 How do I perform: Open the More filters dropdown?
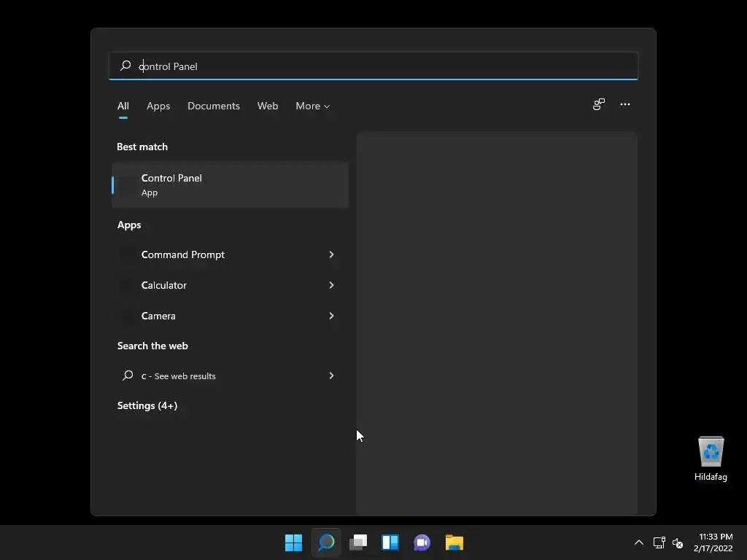(312, 106)
